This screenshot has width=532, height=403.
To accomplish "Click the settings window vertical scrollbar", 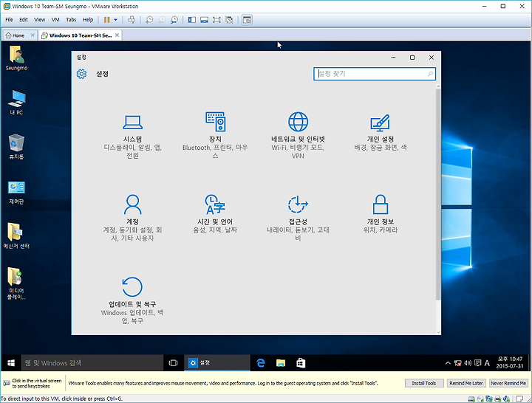I will click(438, 194).
